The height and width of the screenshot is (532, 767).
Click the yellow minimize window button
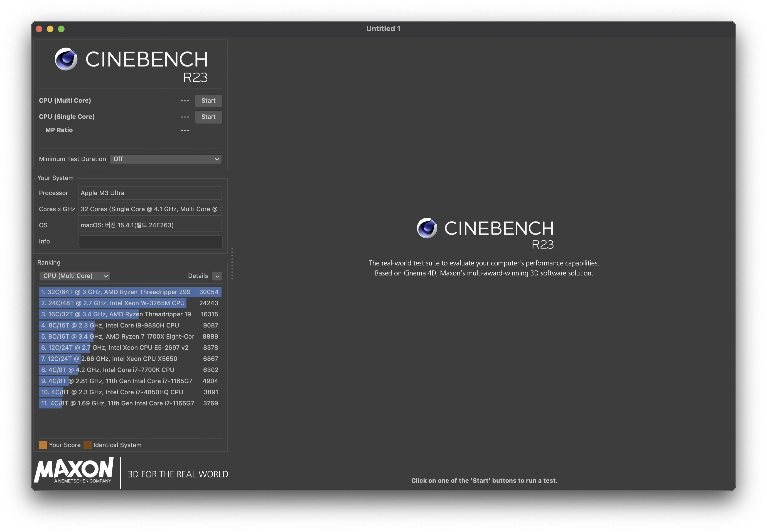pos(50,29)
